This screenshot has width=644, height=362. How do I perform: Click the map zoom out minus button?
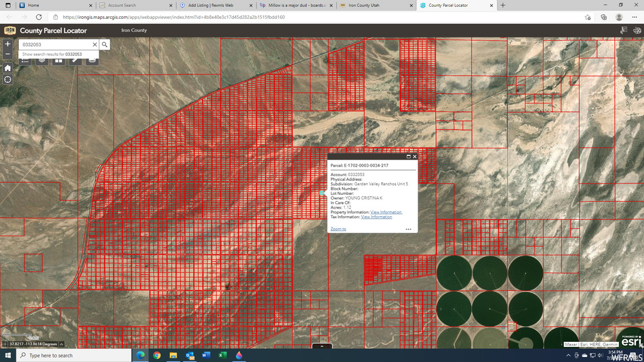point(8,54)
